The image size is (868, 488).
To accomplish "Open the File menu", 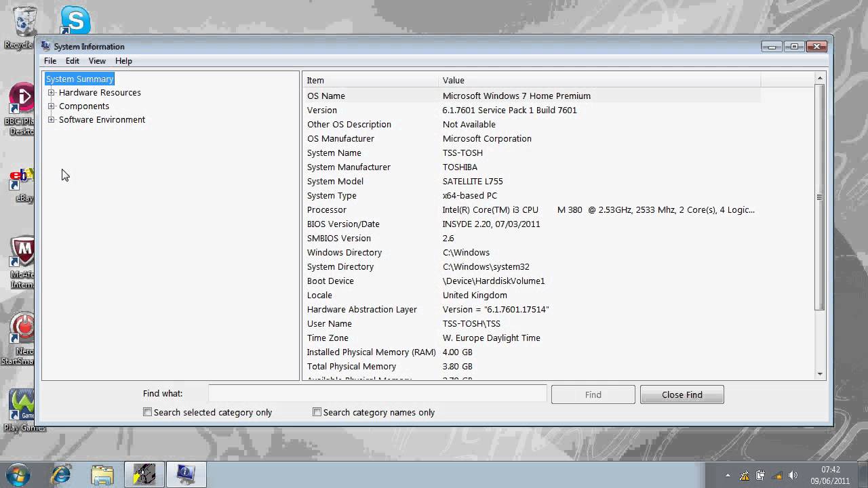I will [x=50, y=60].
